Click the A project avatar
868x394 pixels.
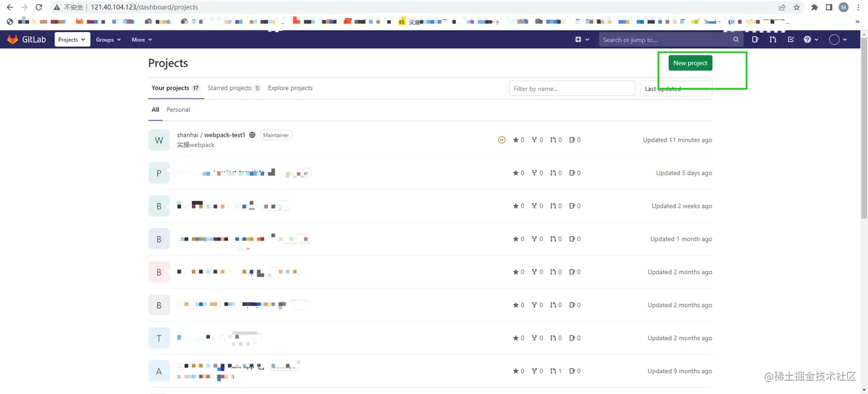pyautogui.click(x=159, y=371)
